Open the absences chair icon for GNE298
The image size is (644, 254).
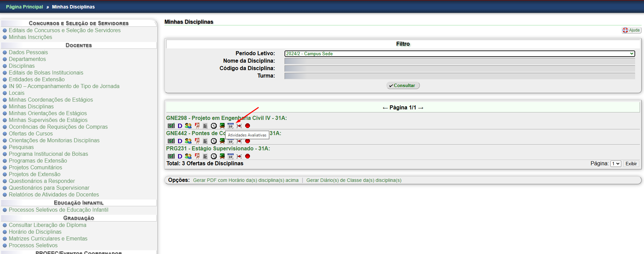coord(197,126)
